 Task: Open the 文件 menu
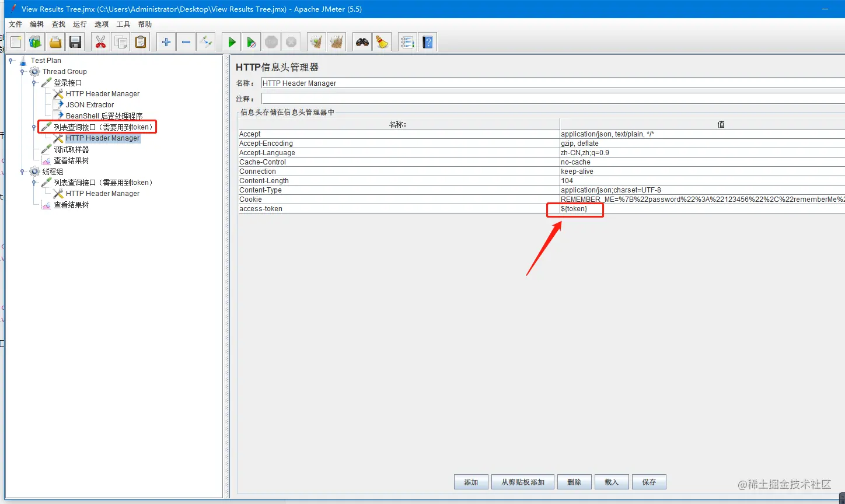pyautogui.click(x=15, y=24)
